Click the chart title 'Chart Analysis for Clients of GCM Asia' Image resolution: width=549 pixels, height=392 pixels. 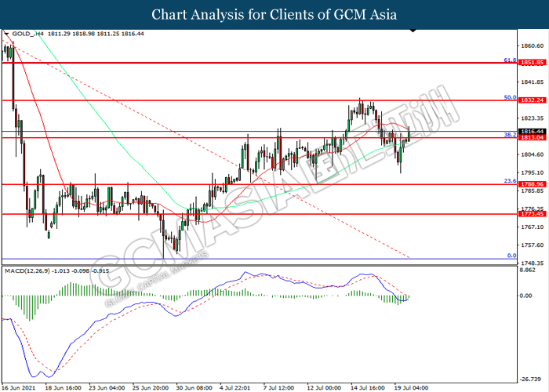274,14
